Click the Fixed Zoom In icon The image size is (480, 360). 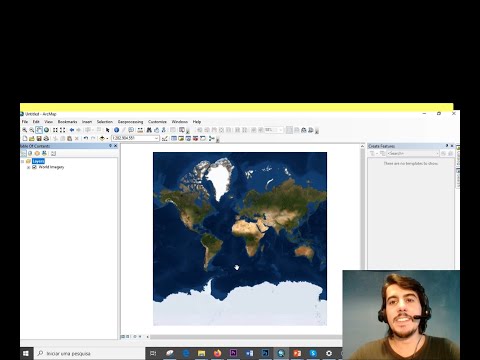point(55,130)
